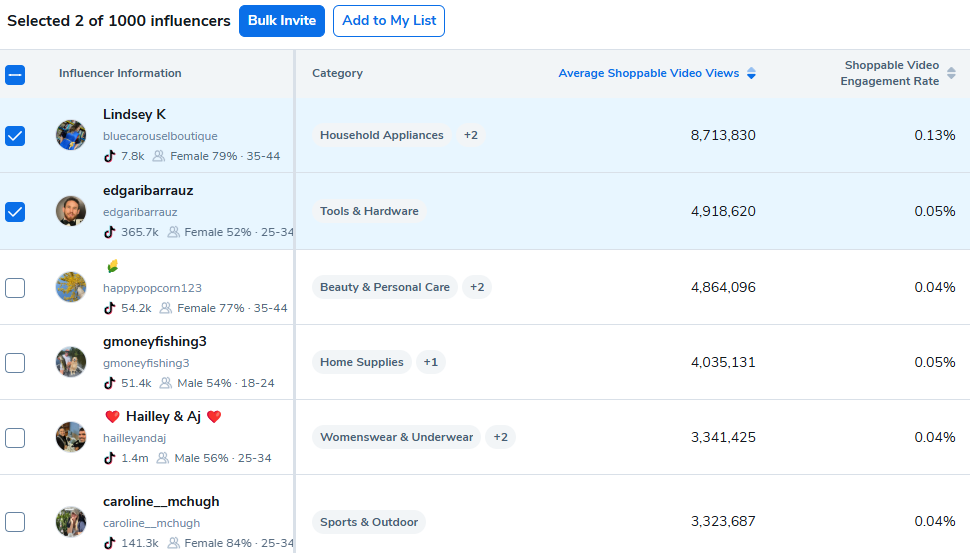Show +2 more beside Womenswear & Underwear
Viewport: 970px width, 553px height.
click(500, 437)
